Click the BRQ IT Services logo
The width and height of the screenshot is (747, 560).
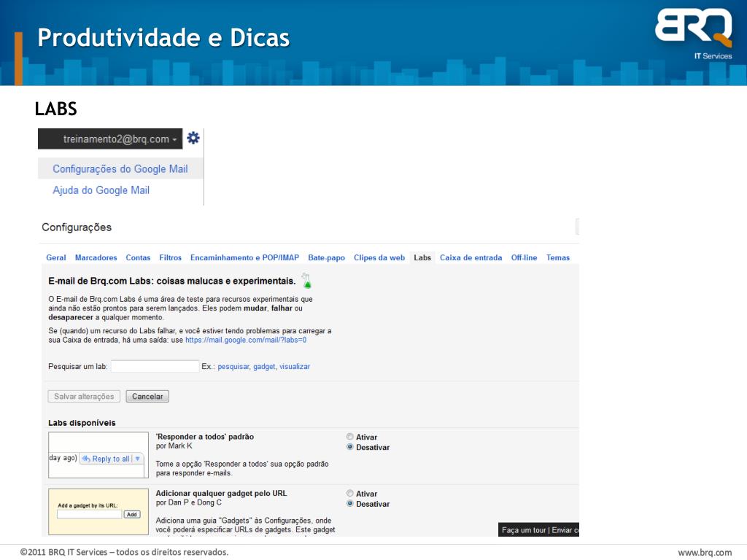point(694,34)
